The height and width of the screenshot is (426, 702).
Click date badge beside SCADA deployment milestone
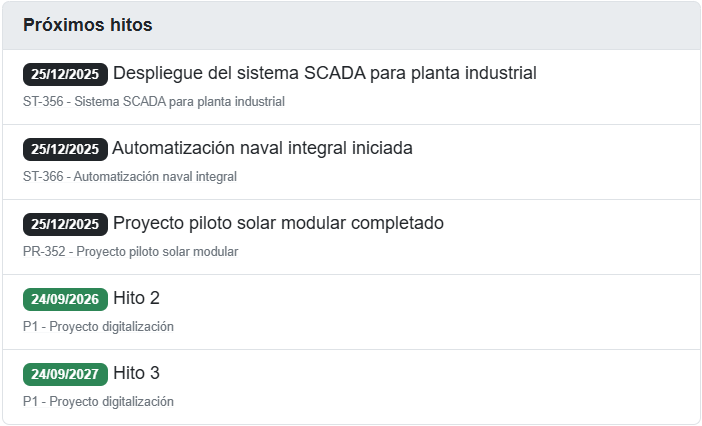[65, 74]
